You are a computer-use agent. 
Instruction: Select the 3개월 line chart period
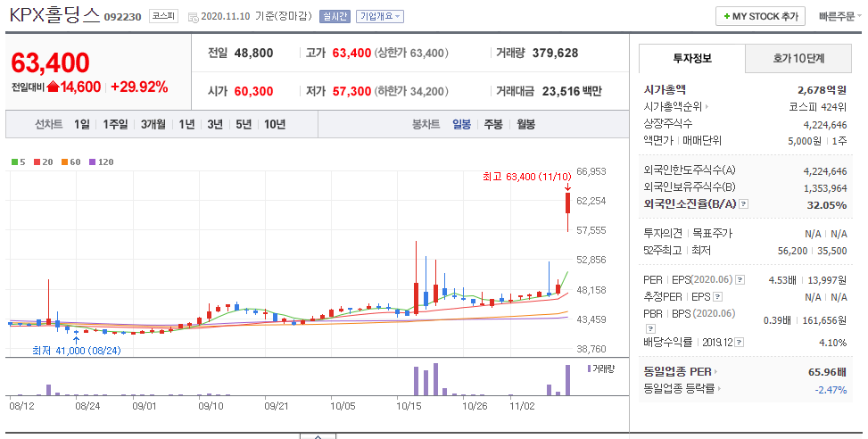pos(153,124)
